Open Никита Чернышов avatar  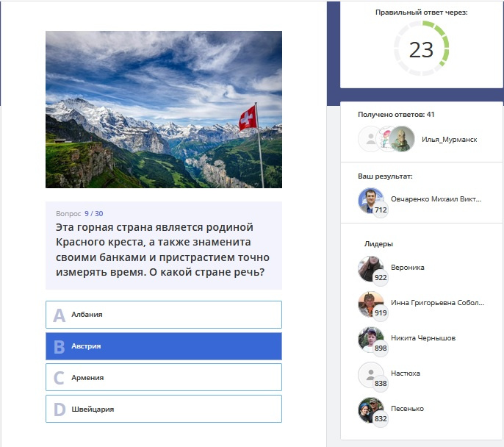pos(370,339)
